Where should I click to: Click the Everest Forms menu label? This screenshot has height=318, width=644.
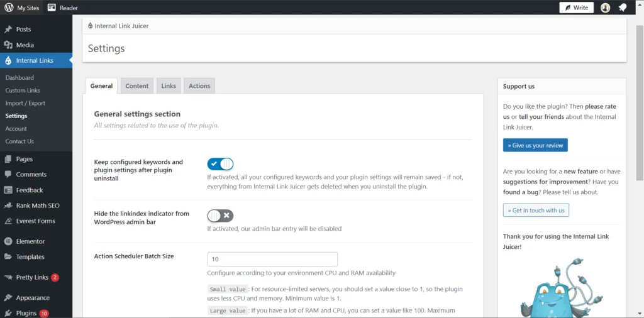tap(36, 221)
